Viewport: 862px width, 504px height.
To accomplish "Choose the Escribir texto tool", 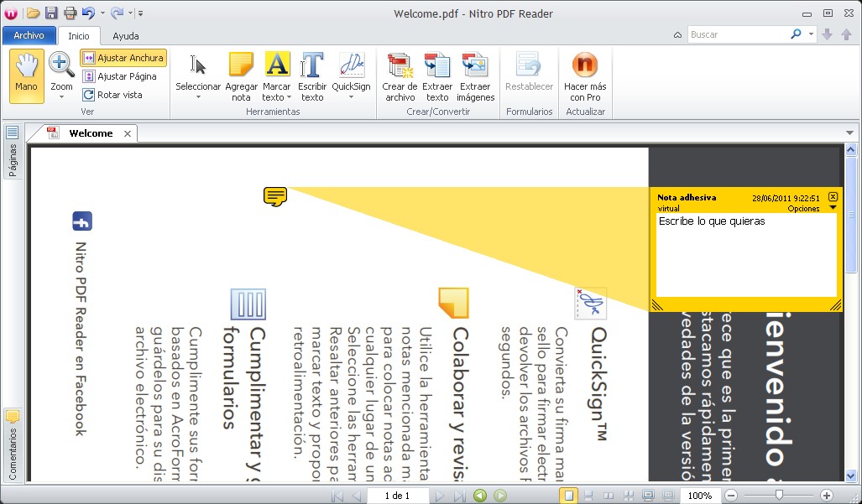I will [312, 76].
